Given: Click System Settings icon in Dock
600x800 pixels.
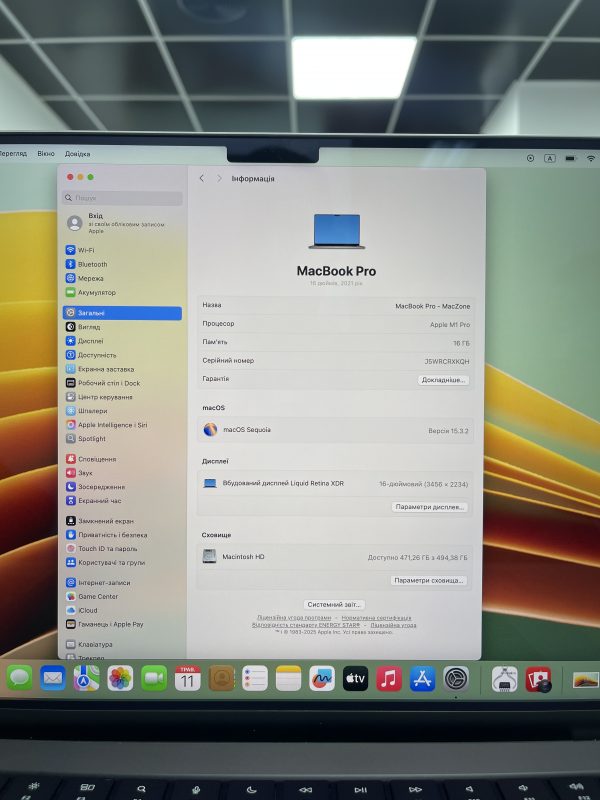Looking at the screenshot, I should 456,679.
